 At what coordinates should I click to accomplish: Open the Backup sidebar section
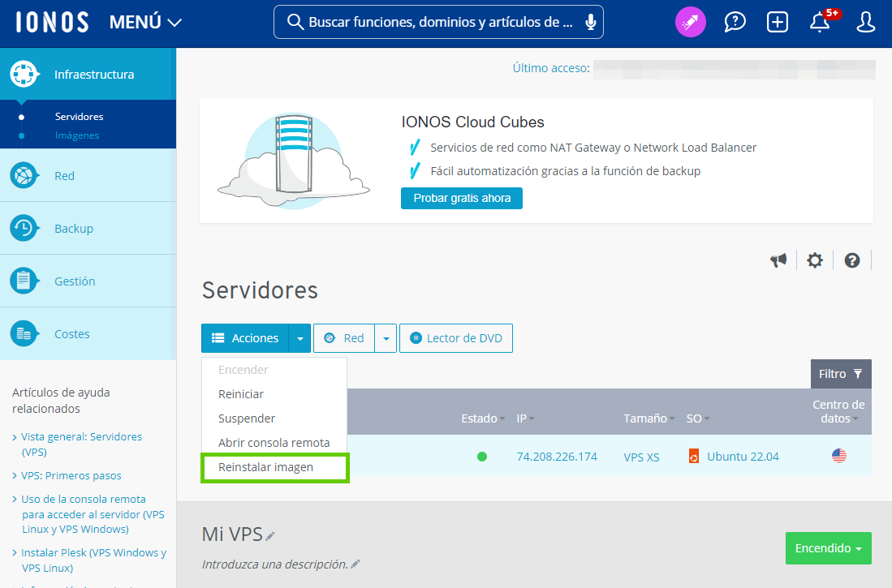(x=88, y=228)
